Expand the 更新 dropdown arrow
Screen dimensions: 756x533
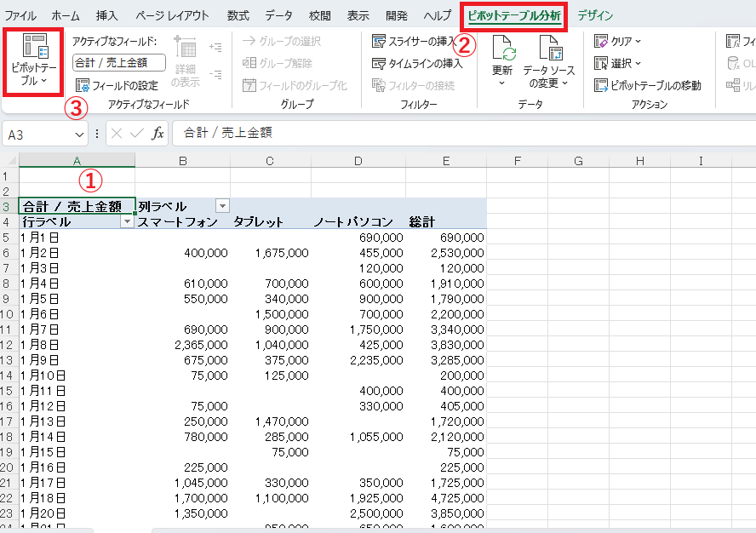pyautogui.click(x=501, y=83)
